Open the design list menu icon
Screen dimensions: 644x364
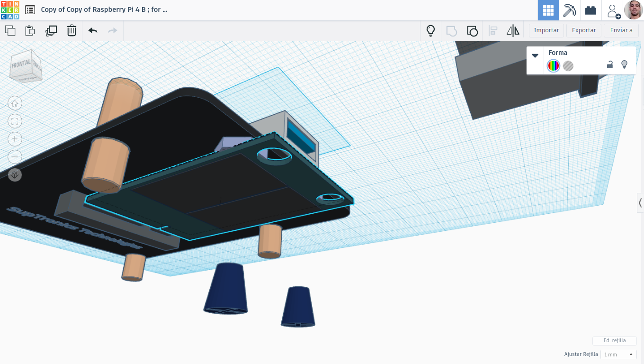click(x=30, y=9)
